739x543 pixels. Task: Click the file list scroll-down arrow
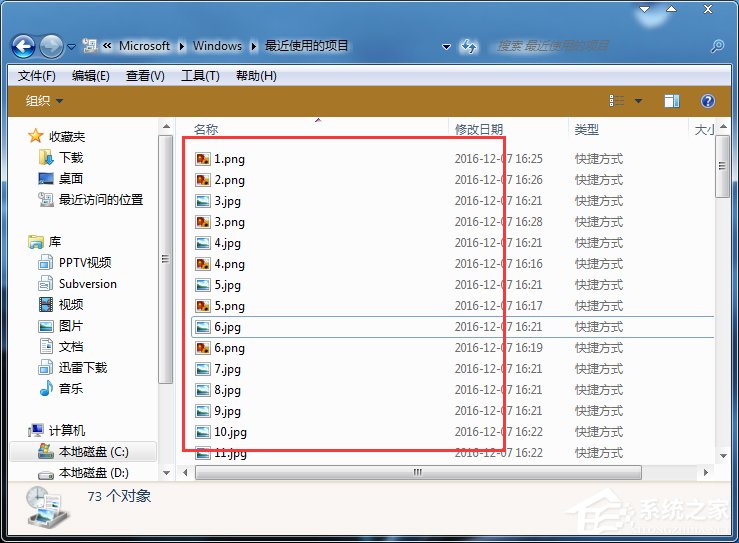(723, 456)
